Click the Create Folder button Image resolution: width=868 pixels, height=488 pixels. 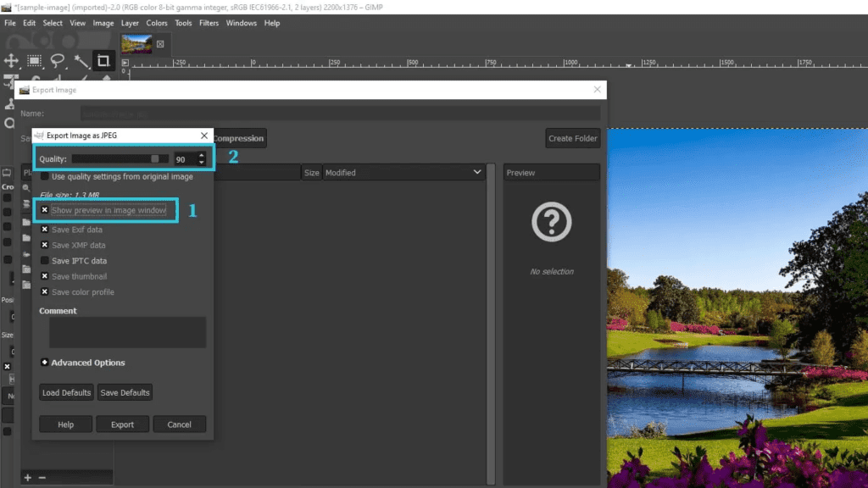572,138
